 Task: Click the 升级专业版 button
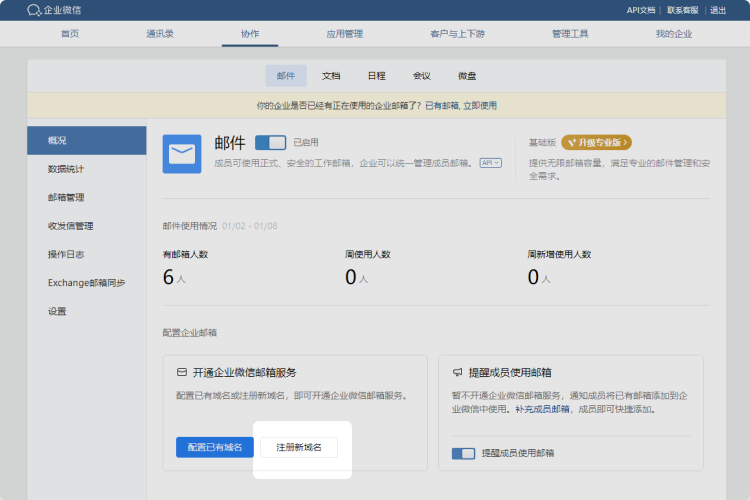(596, 143)
